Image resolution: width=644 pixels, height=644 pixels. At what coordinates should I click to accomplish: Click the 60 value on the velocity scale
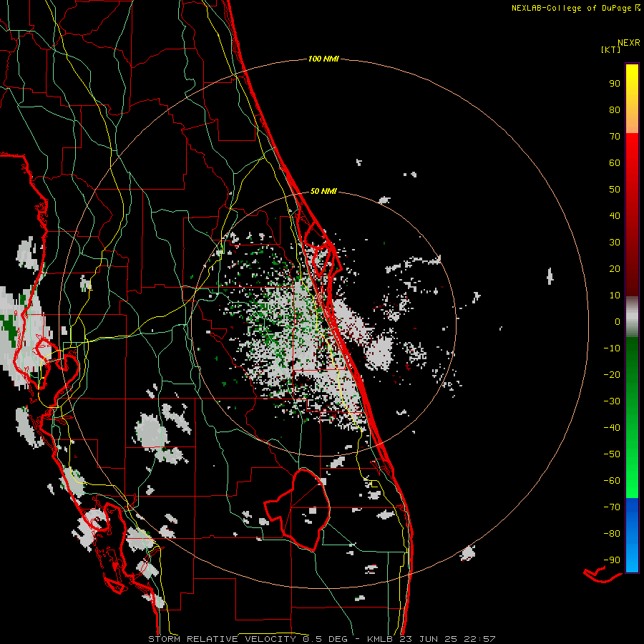pyautogui.click(x=615, y=163)
